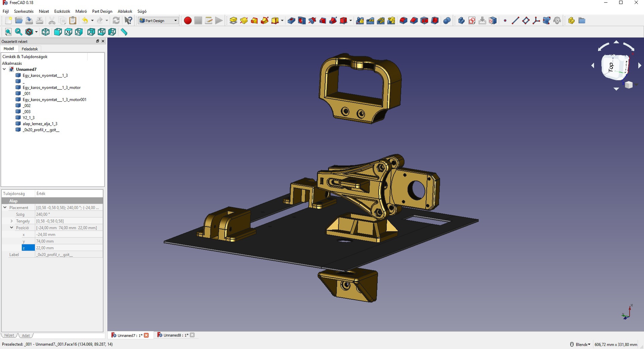The height and width of the screenshot is (349, 644).
Task: Switch to isometric view
Action: [46, 32]
